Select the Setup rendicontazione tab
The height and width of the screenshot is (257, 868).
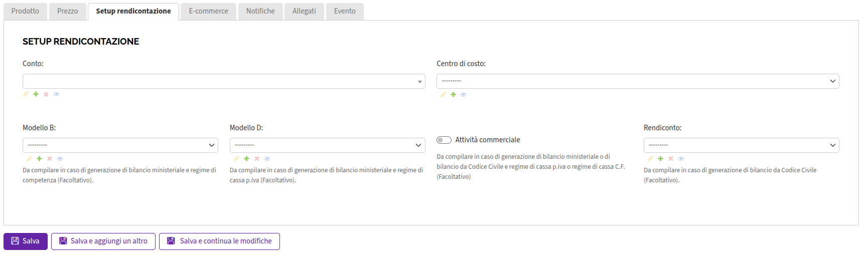[133, 12]
